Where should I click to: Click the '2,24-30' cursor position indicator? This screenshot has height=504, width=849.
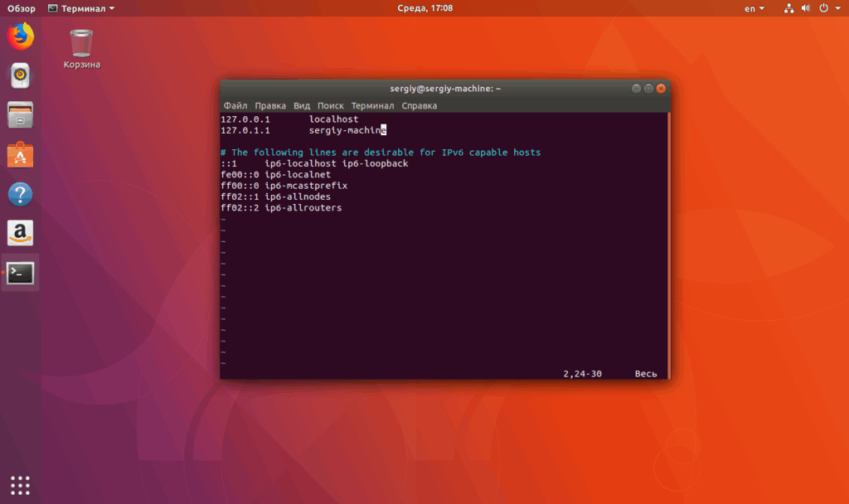tap(583, 374)
